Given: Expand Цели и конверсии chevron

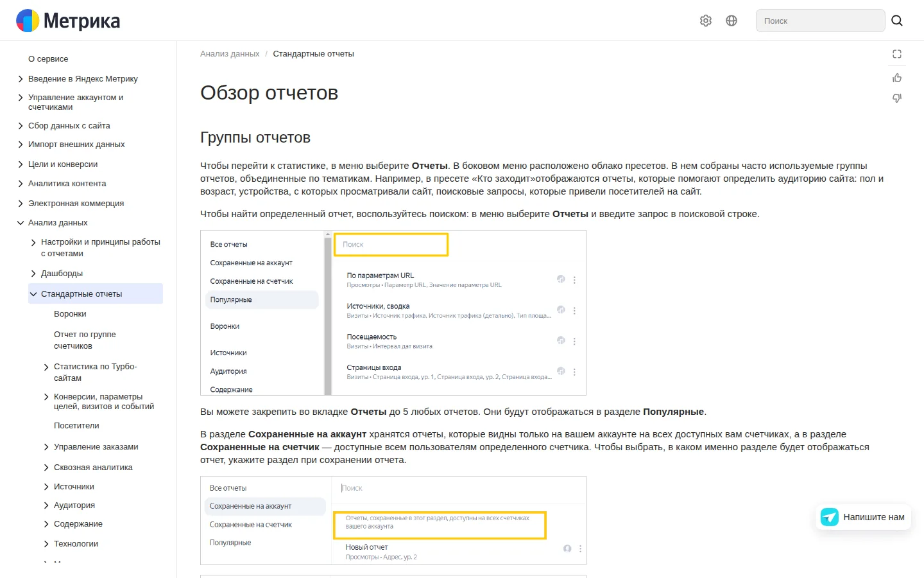Looking at the screenshot, I should (x=21, y=164).
